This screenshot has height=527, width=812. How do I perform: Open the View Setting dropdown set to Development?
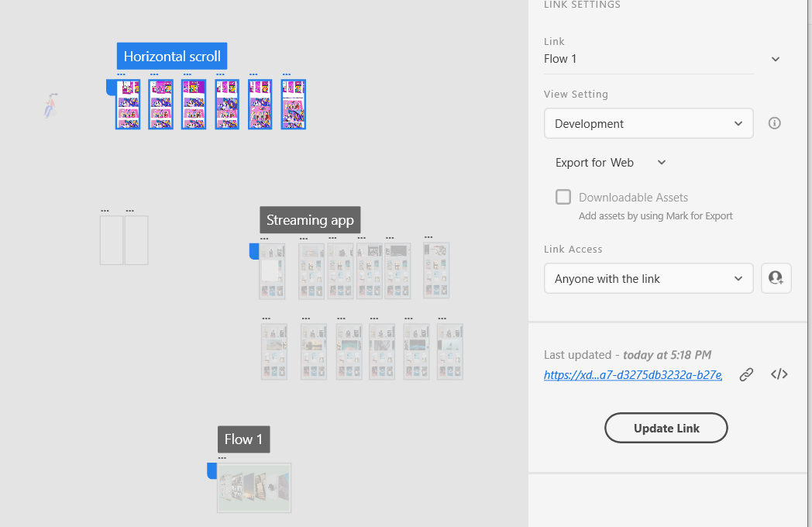(649, 122)
